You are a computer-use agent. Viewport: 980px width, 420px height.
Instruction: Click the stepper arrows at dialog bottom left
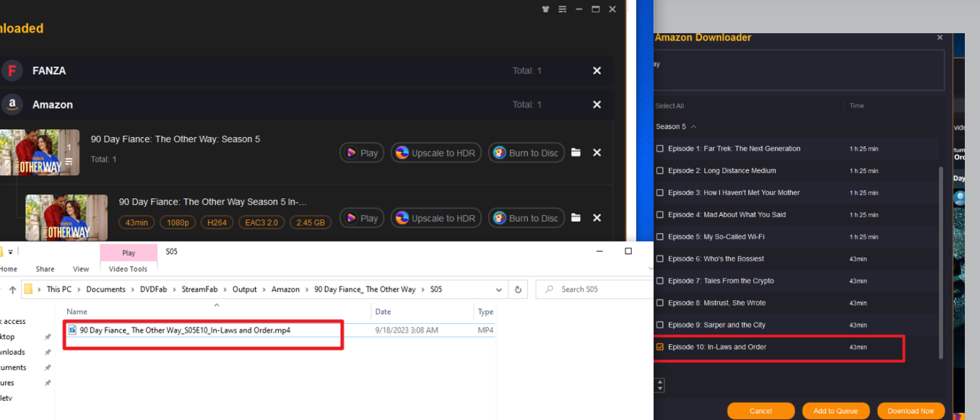[659, 385]
